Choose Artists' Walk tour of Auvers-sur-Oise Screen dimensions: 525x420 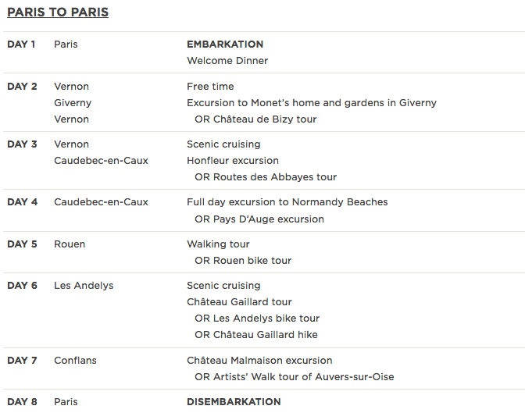pyautogui.click(x=295, y=377)
